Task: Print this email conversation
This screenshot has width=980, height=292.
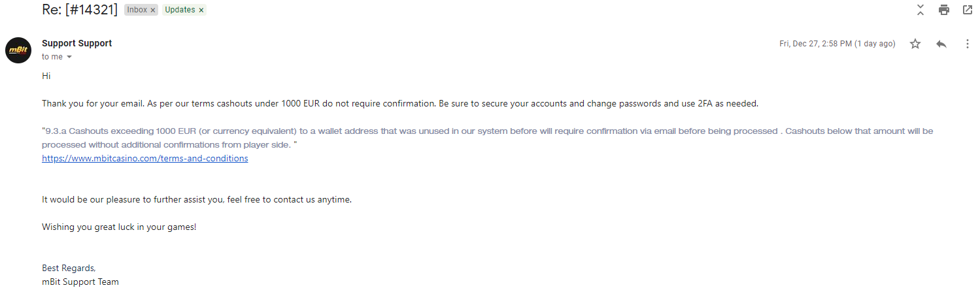Action: pyautogui.click(x=943, y=10)
